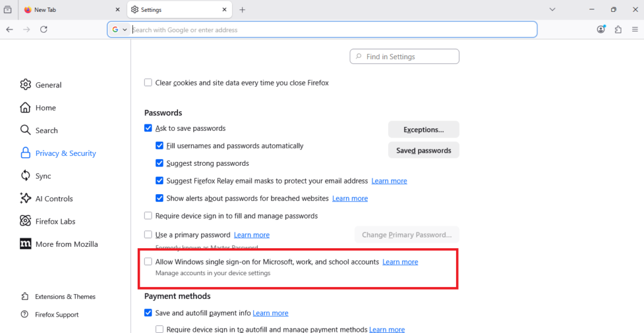The height and width of the screenshot is (333, 644).
Task: Reload the current page
Action: pos(44,30)
